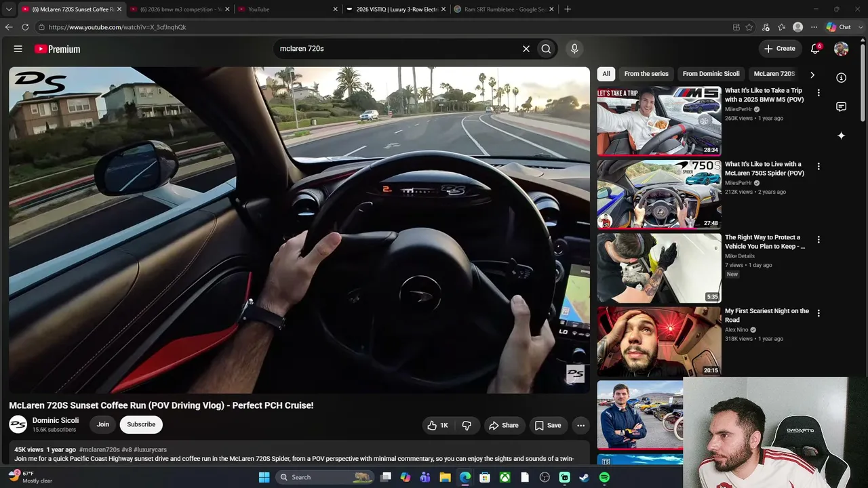Viewport: 868px width, 488px height.
Task: Go back in browser history
Action: point(9,27)
